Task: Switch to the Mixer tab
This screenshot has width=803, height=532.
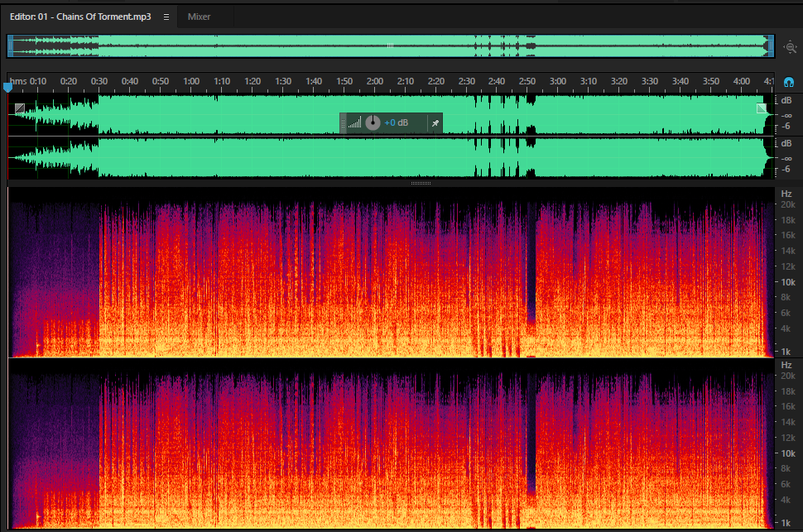Action: 199,17
